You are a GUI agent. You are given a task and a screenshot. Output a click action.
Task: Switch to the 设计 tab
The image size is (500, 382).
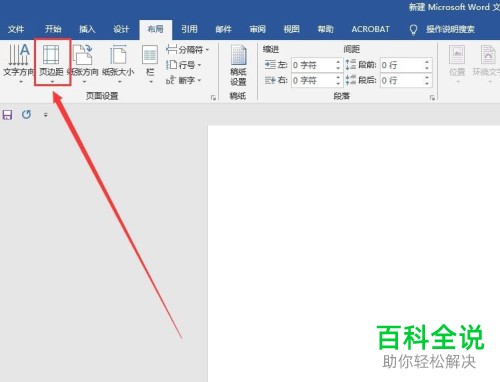coord(121,29)
